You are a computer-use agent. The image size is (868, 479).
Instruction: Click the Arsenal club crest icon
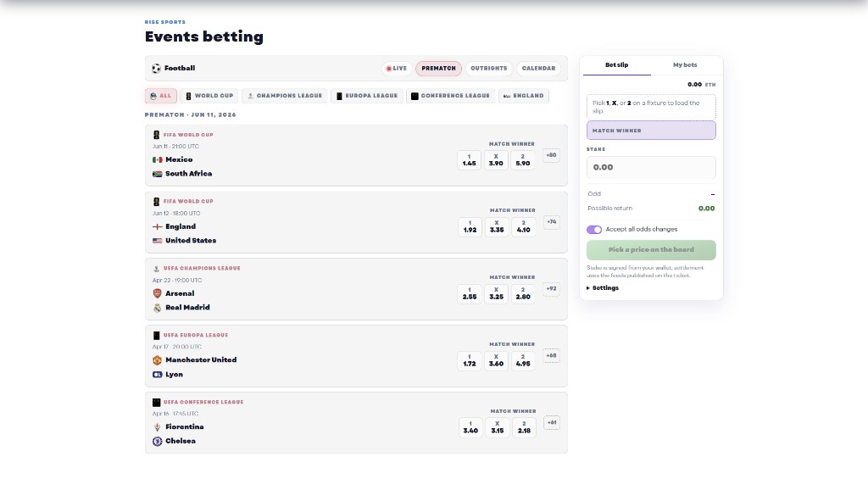pyautogui.click(x=157, y=293)
